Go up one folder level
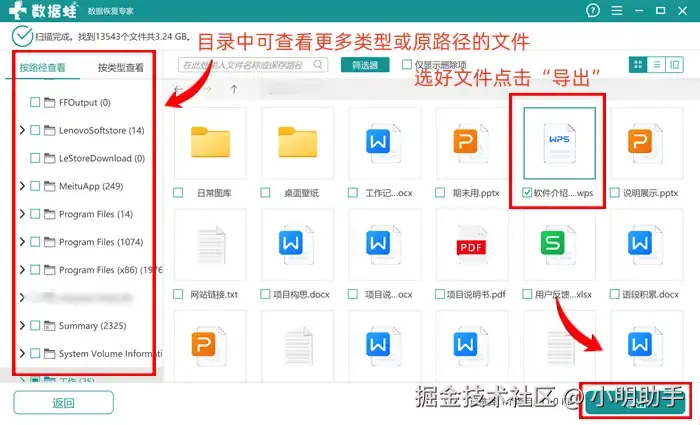The image size is (700, 425). (234, 89)
